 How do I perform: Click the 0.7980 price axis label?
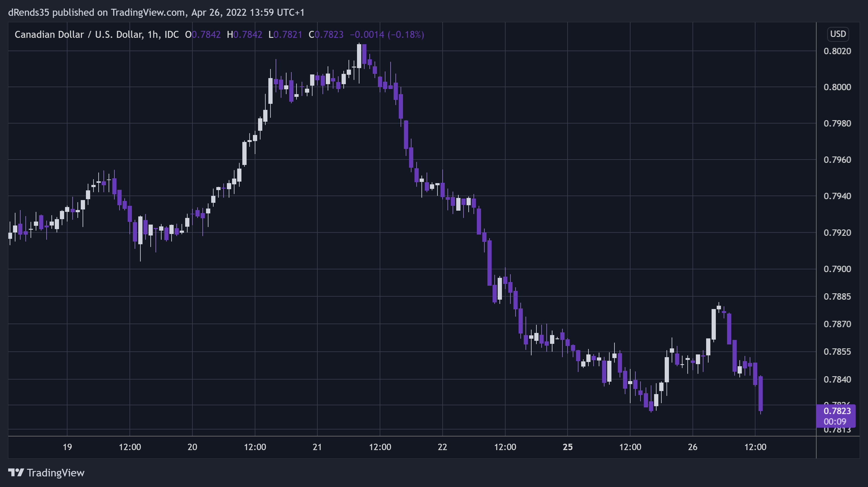click(x=837, y=123)
